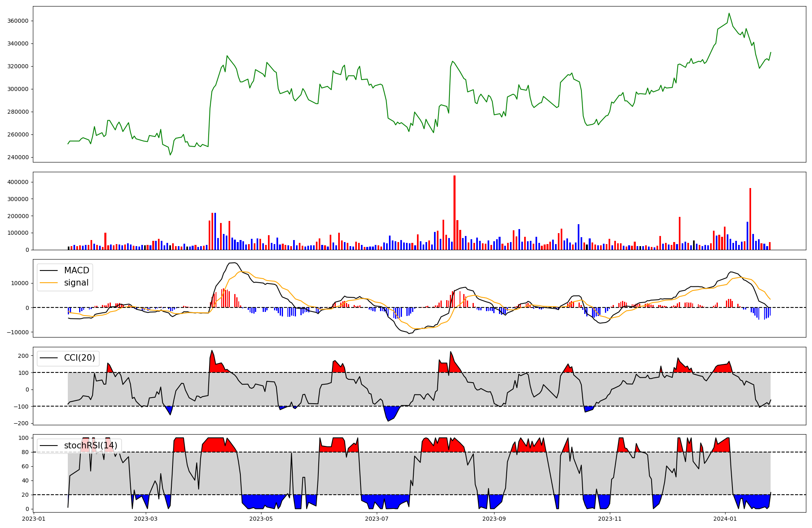The image size is (812, 528).
Task: Click the -200 CCI axis label
Action: (x=21, y=423)
